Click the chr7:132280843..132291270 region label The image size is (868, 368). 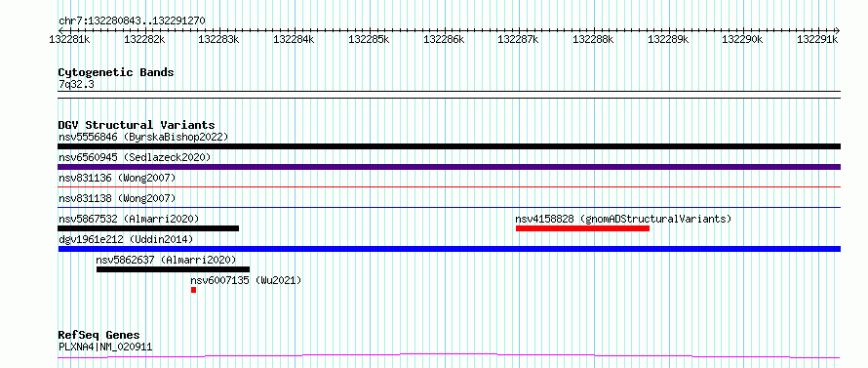pos(132,20)
